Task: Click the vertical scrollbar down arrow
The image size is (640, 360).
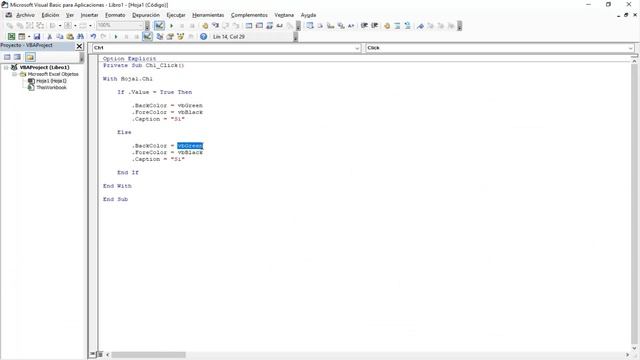Action: [x=634, y=348]
